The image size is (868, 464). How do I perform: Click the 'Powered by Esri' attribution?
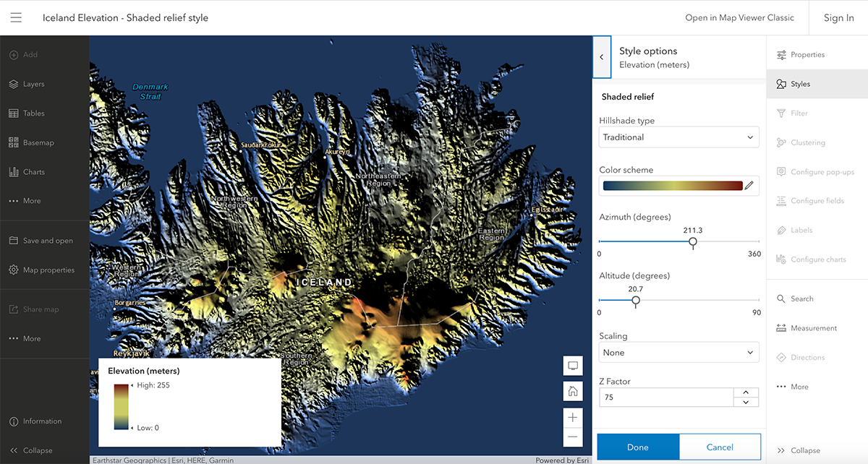pyautogui.click(x=562, y=460)
